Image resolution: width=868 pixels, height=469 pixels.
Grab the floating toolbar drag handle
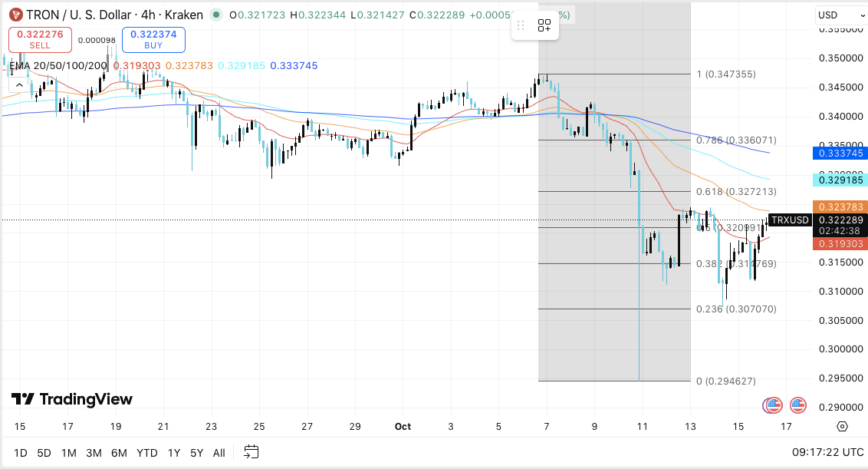pyautogui.click(x=521, y=25)
